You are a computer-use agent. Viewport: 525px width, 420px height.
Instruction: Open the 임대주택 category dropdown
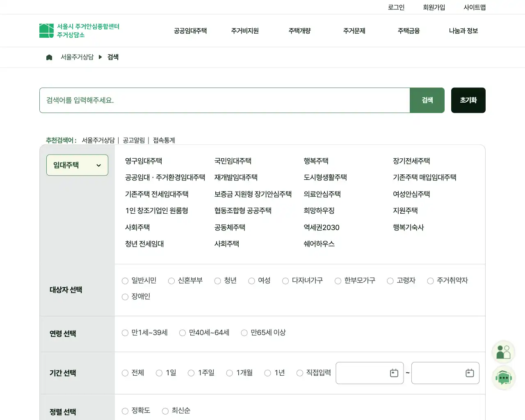point(77,165)
